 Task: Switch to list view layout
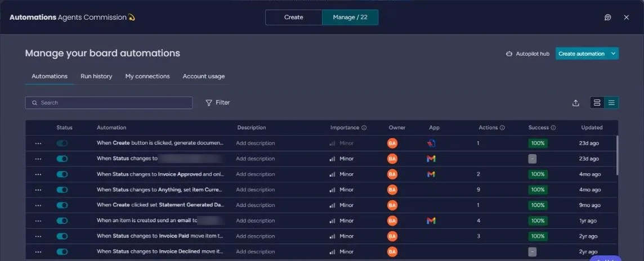pos(611,102)
